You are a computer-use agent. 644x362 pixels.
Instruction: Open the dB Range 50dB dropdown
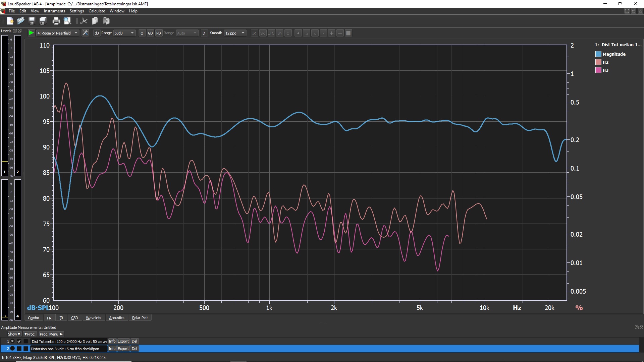click(124, 33)
